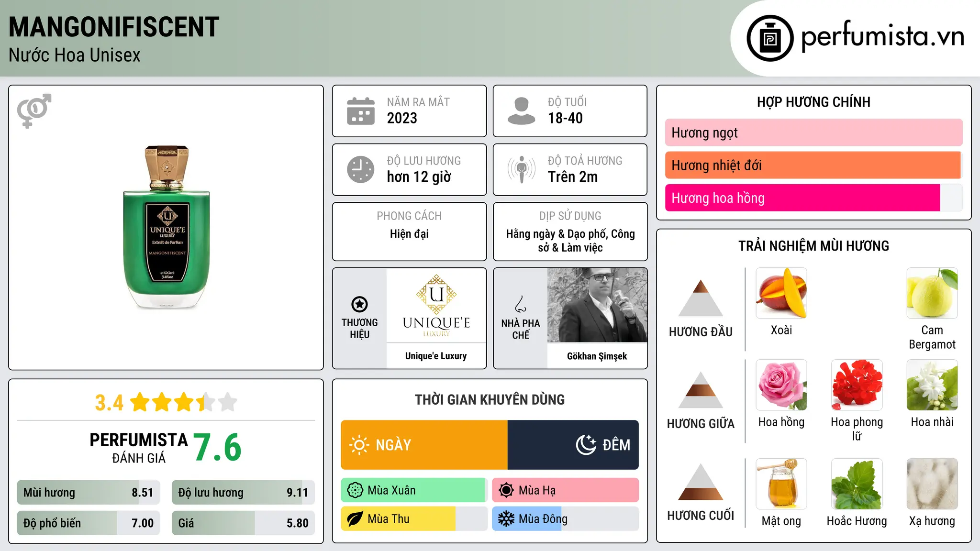Open the Hoắc Hương patchouli note image
The width and height of the screenshot is (980, 551).
(857, 484)
